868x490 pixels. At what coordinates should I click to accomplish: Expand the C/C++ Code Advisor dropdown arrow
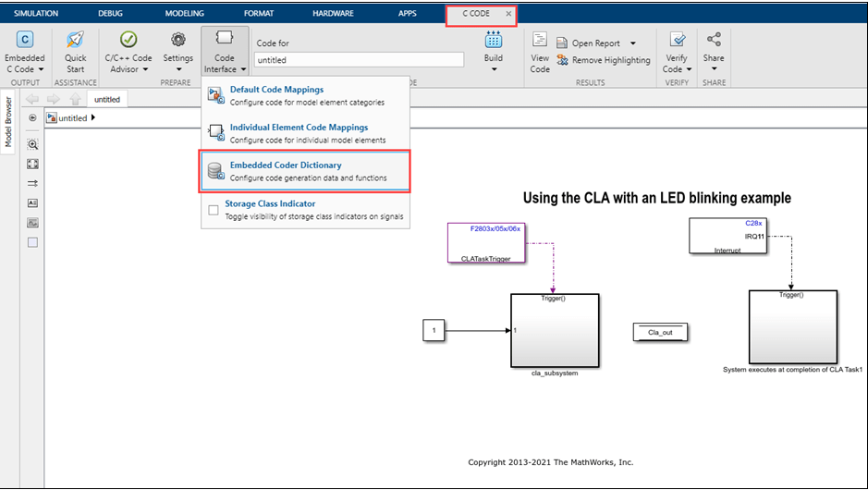(x=145, y=69)
